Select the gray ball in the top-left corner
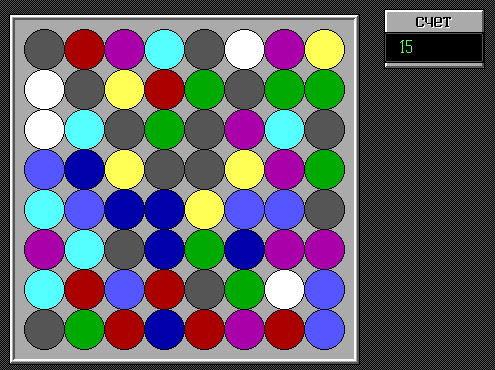 [x=44, y=49]
